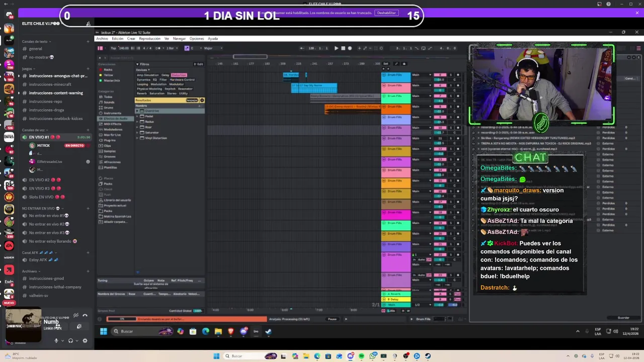
Task: Click the Despejar button in Resultados bar
Action: [x=192, y=100]
